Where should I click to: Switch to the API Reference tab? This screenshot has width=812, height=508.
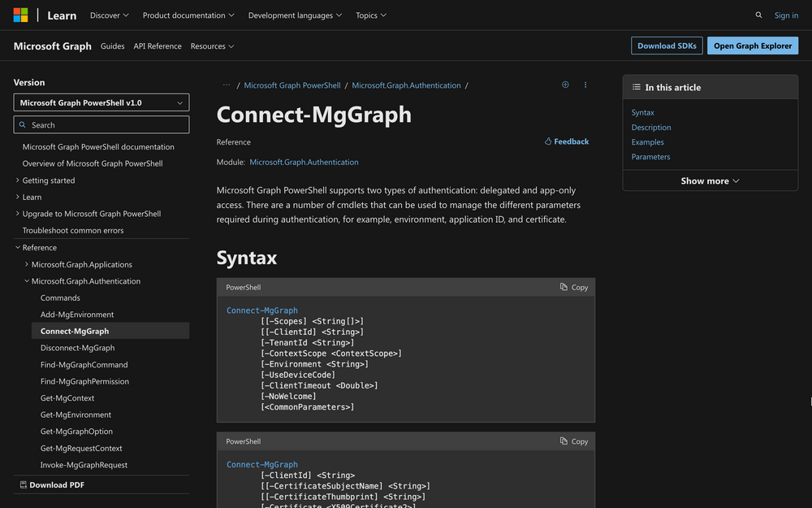(x=158, y=46)
